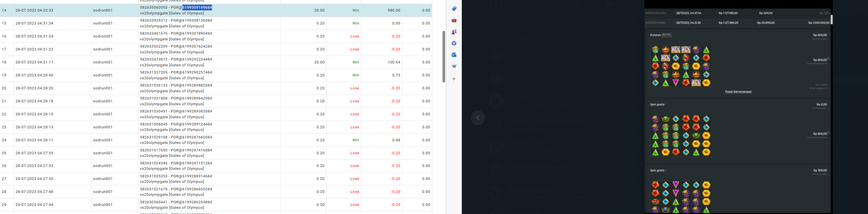Screen dimensions: 868x214
Task: Click bet ID 582631036133 in row 20
Action: click(154, 85)
